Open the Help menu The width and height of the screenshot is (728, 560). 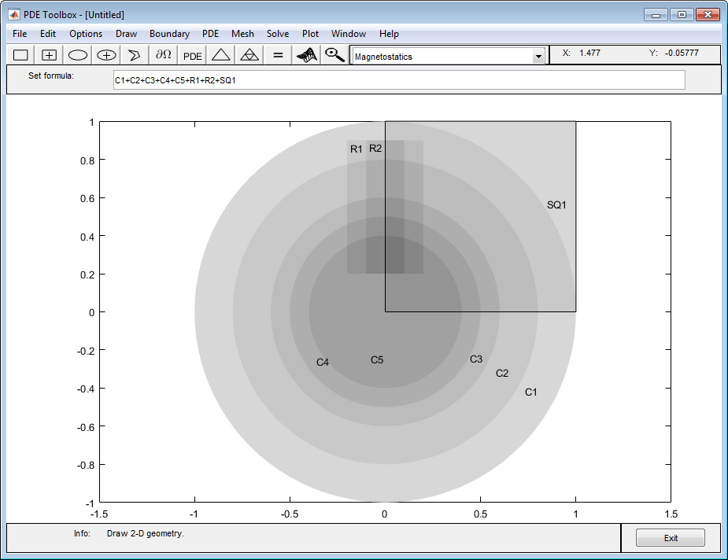389,34
